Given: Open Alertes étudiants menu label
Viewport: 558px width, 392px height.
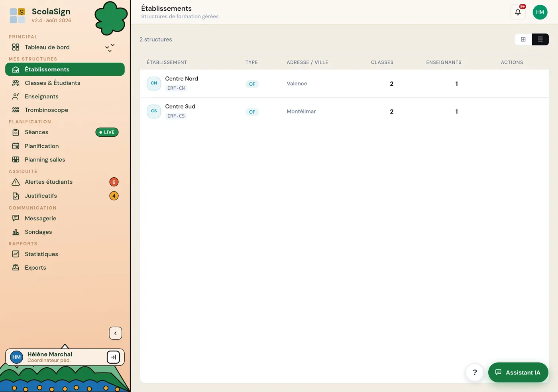Looking at the screenshot, I should [49, 182].
